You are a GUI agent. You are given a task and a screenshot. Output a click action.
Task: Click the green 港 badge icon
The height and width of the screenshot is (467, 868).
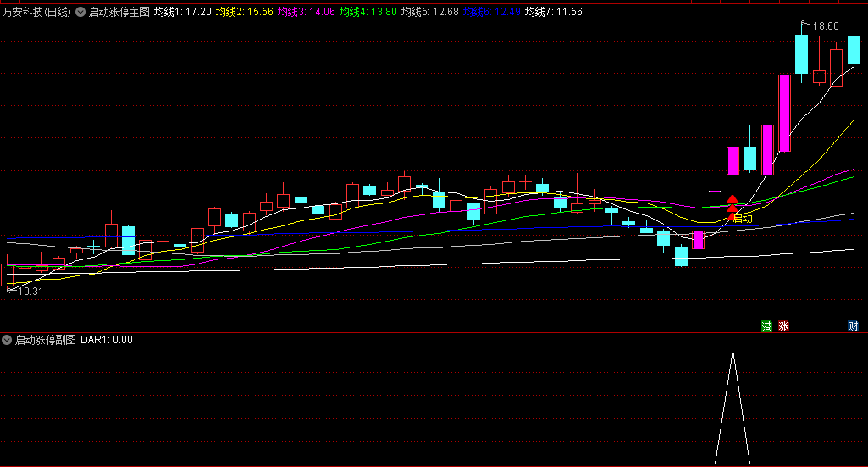pos(766,326)
